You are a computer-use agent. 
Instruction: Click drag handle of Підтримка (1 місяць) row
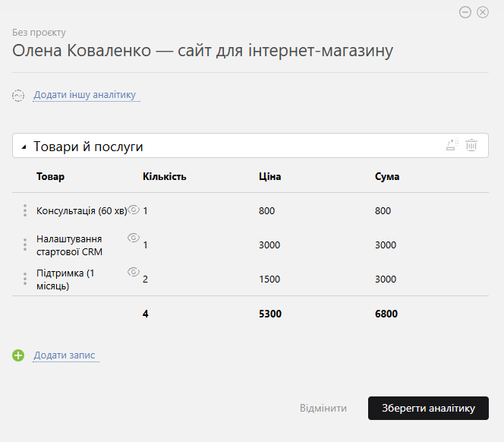[x=25, y=279]
